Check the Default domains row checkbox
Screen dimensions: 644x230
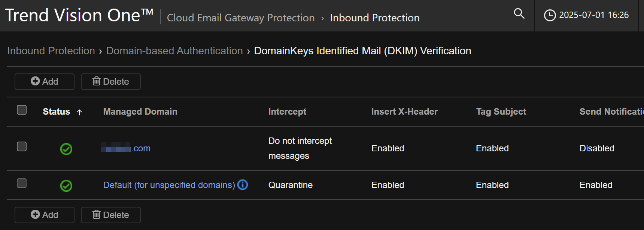22,183
